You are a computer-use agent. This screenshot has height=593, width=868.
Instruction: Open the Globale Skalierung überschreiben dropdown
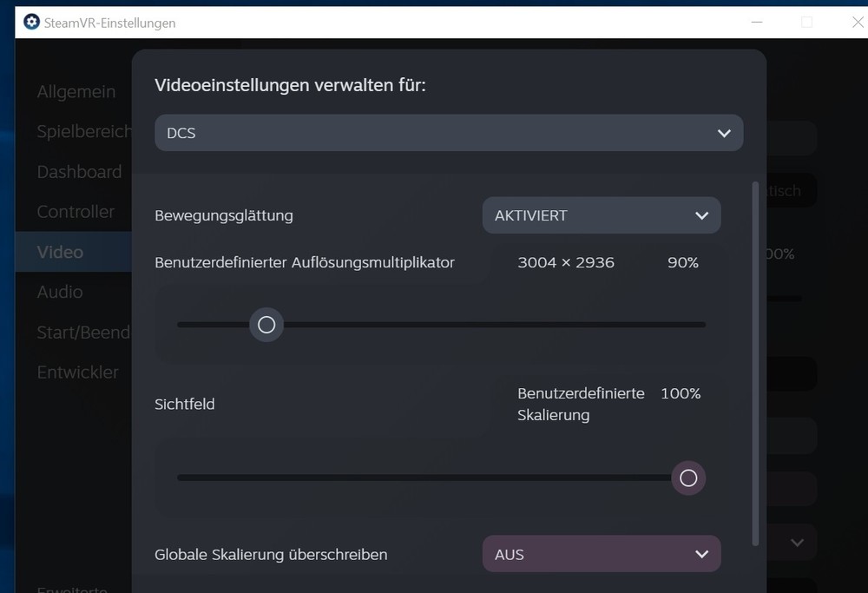coord(602,554)
